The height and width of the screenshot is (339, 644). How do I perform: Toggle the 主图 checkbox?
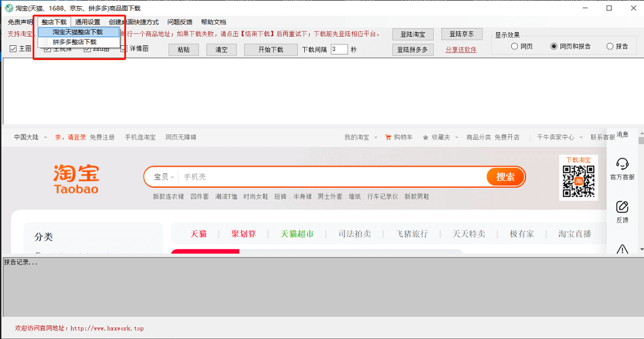coord(13,49)
